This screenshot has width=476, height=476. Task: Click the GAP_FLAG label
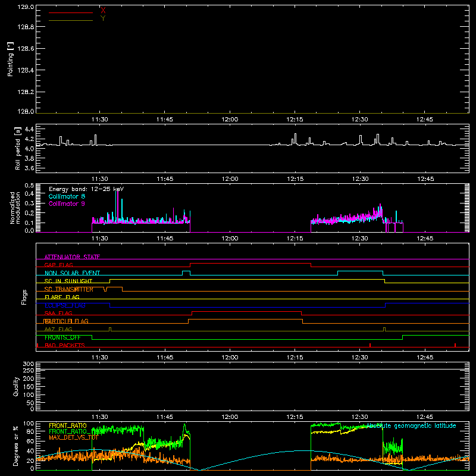click(58, 265)
